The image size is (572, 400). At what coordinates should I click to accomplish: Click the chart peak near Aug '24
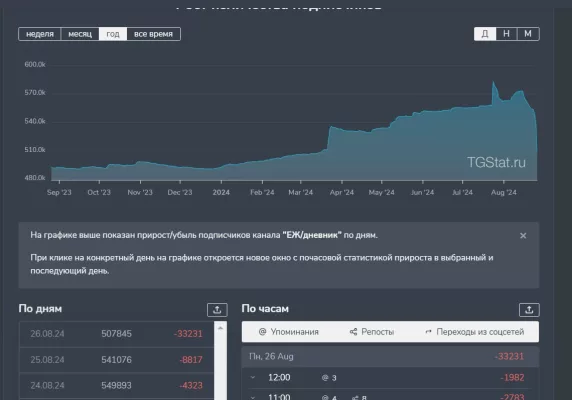click(x=493, y=82)
